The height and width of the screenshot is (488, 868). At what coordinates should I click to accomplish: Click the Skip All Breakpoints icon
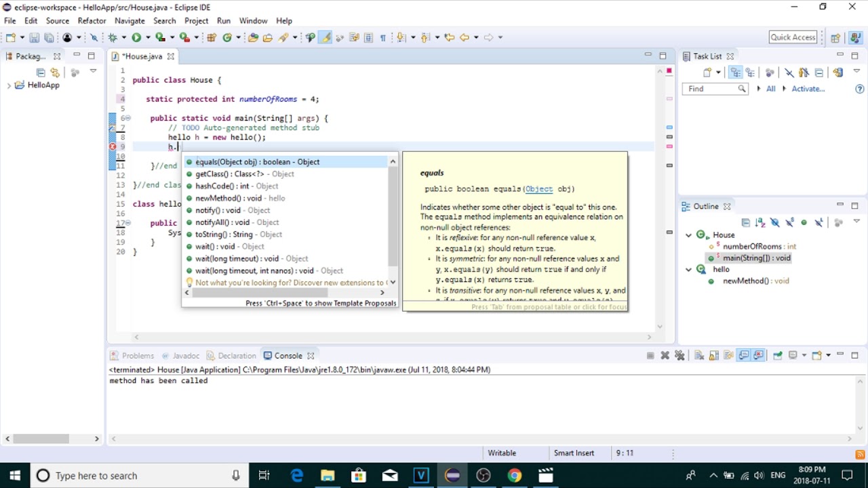tap(94, 37)
